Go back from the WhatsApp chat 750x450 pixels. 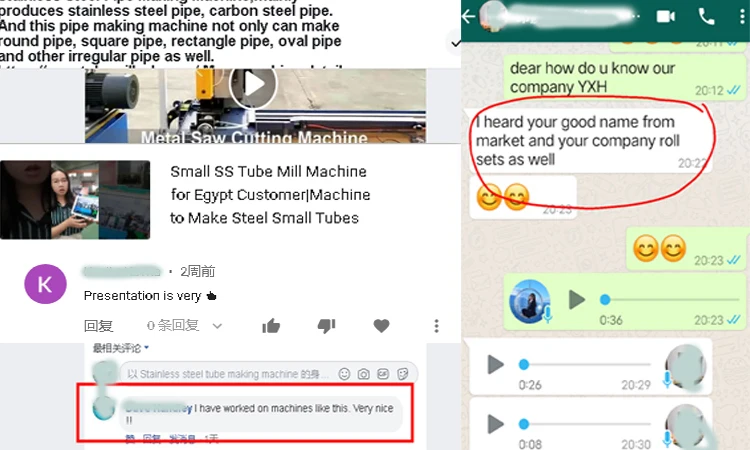point(469,17)
